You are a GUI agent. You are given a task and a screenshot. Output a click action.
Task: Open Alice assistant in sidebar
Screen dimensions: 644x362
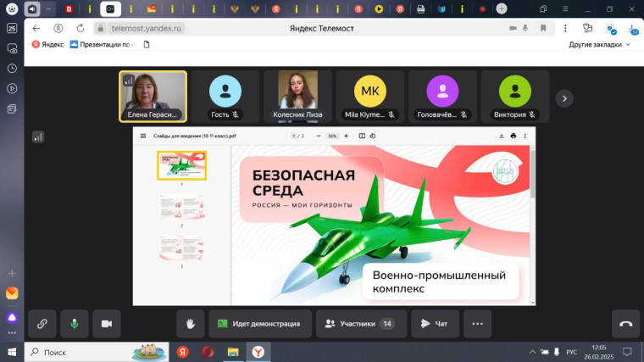(x=12, y=317)
